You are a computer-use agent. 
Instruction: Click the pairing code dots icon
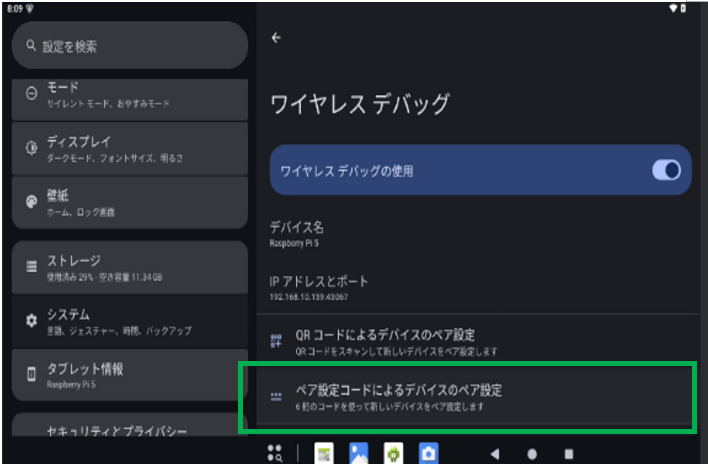click(277, 397)
